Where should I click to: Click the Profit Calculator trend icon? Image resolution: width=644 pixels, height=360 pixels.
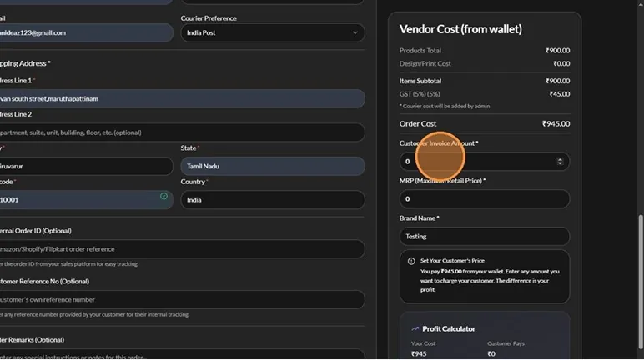(x=415, y=329)
